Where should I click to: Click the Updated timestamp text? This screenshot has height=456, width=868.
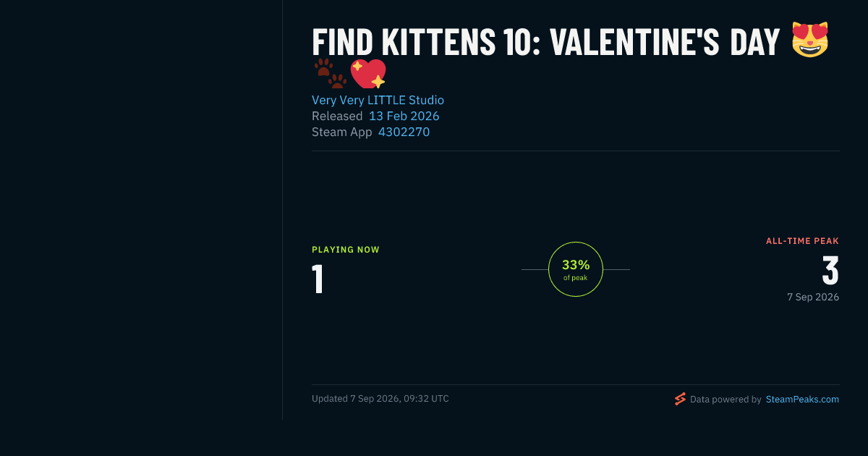pos(380,399)
